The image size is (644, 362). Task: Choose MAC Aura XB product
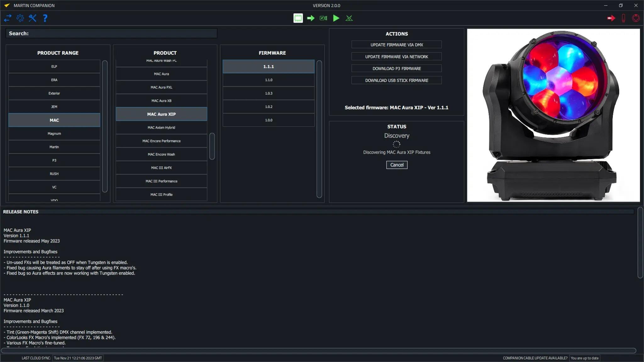coord(161,101)
